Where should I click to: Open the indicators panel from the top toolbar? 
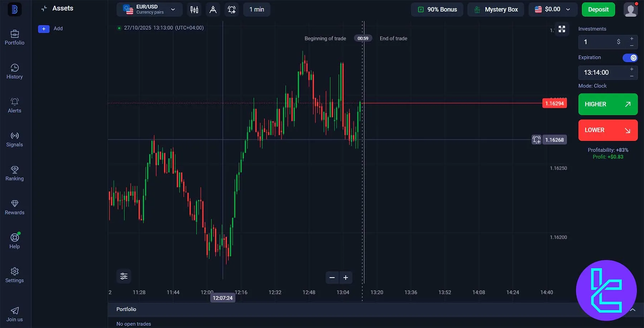[x=194, y=10]
